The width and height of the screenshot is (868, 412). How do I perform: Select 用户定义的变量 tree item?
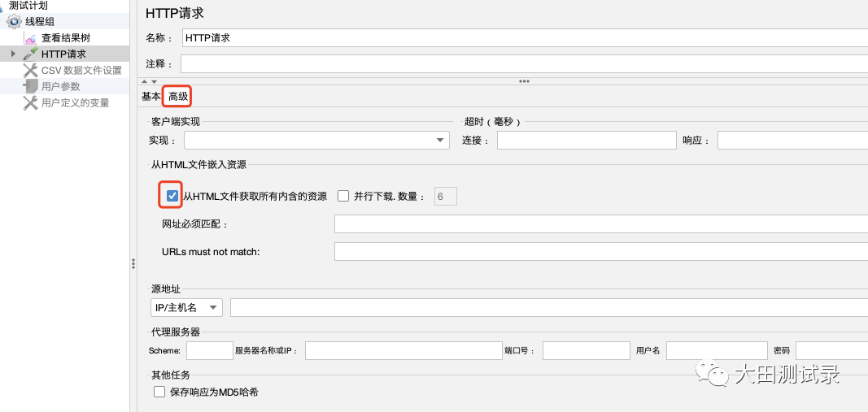pyautogui.click(x=76, y=102)
